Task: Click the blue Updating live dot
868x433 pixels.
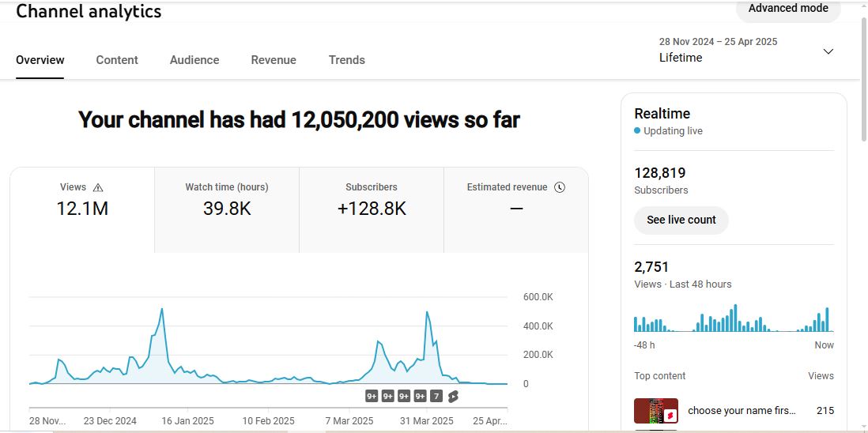Action: click(637, 131)
